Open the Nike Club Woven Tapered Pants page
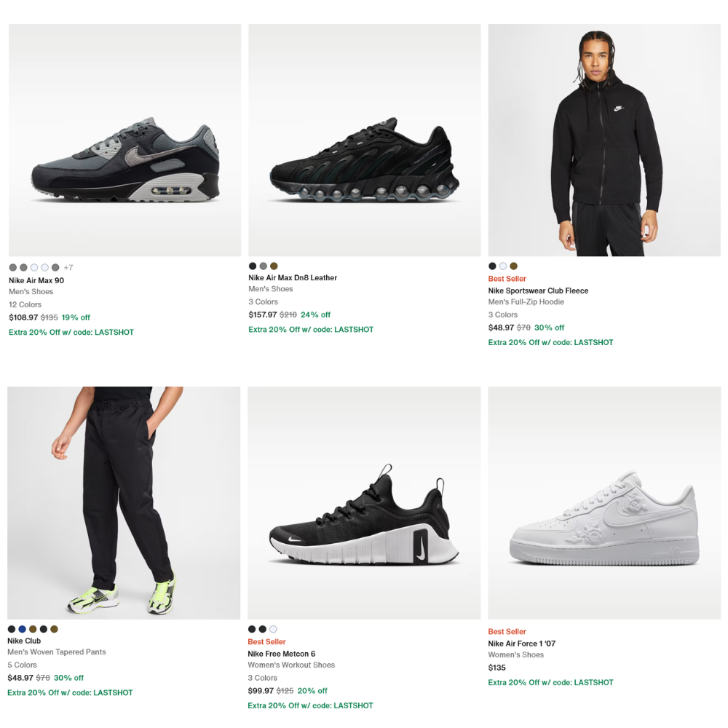The image size is (728, 728). click(23, 641)
